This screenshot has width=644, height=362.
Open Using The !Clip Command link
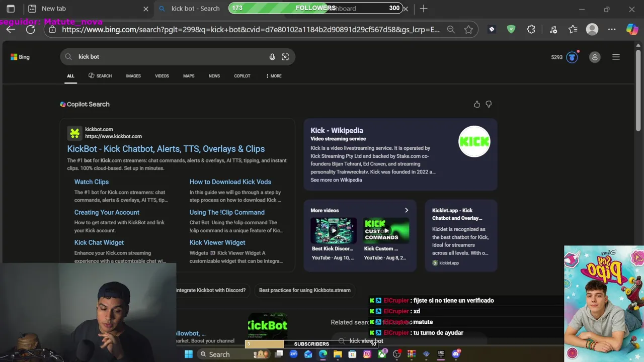[227, 212]
